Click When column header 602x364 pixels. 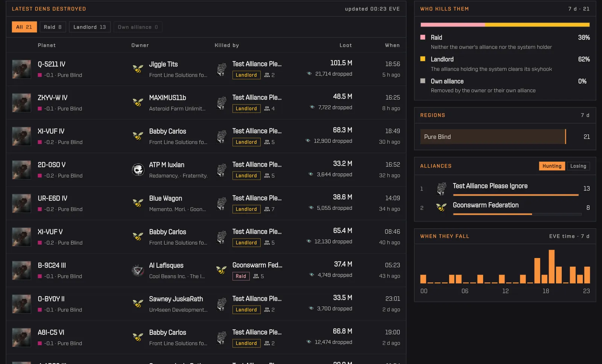[392, 45]
